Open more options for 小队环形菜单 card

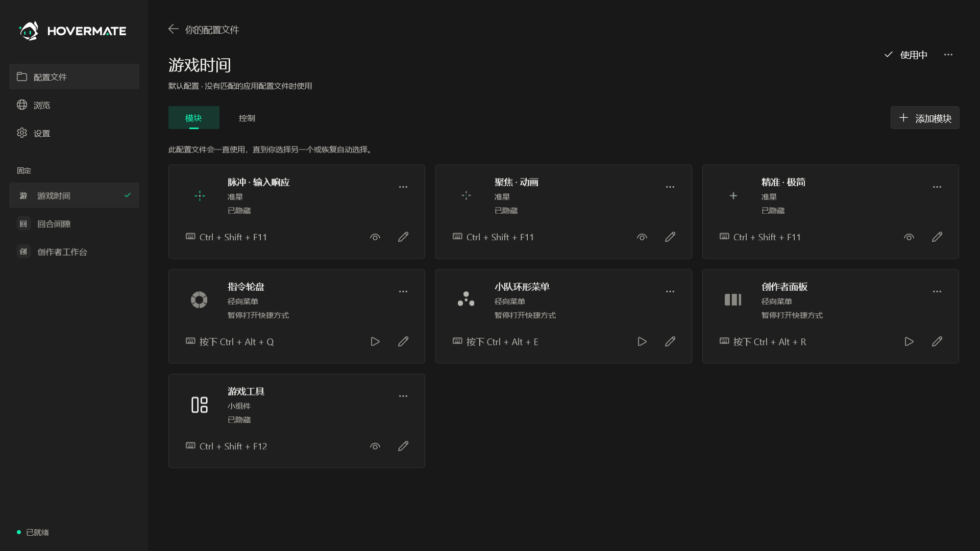pos(670,292)
